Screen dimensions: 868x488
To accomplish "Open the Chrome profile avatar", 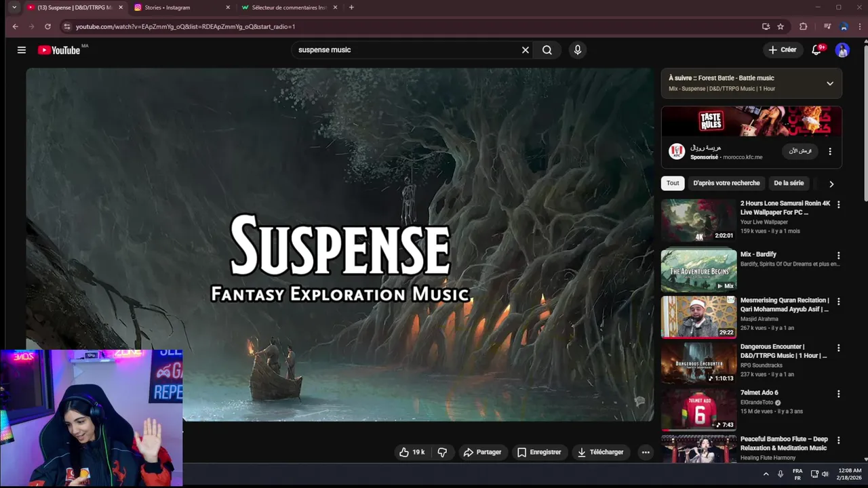I will (844, 26).
